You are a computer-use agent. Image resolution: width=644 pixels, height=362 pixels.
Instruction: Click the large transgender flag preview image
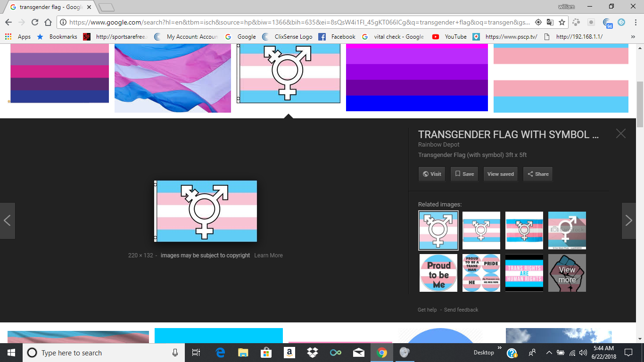click(x=206, y=211)
